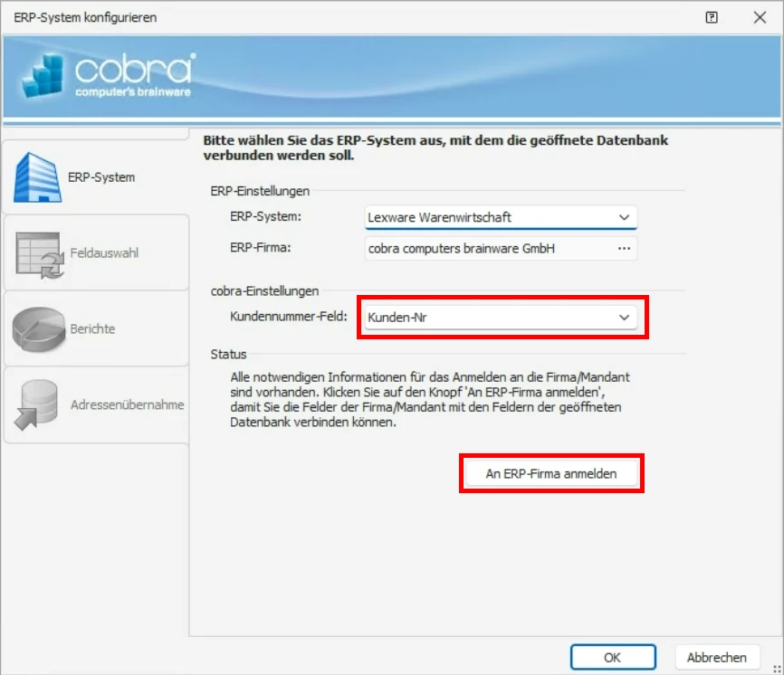Click the Status group heading

228,354
